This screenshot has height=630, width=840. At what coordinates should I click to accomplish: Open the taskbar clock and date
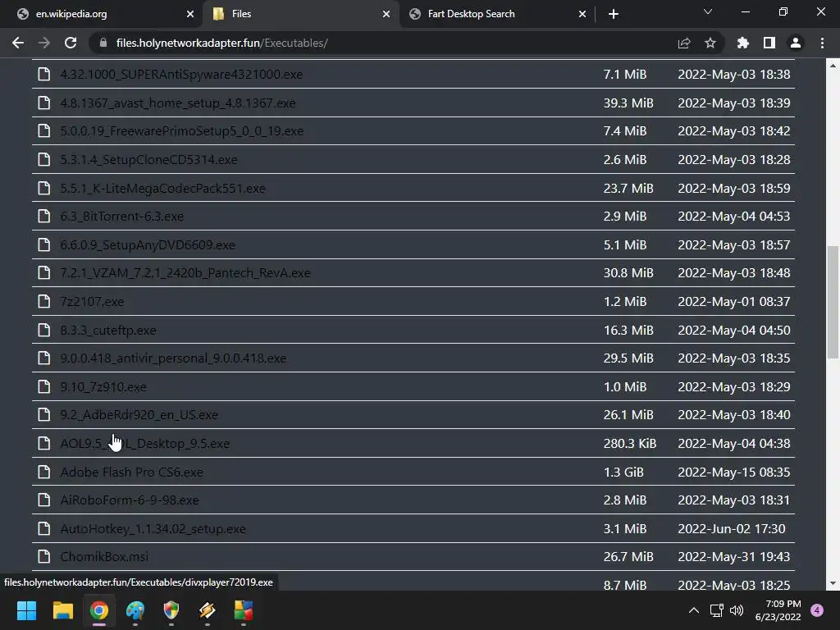click(x=778, y=610)
